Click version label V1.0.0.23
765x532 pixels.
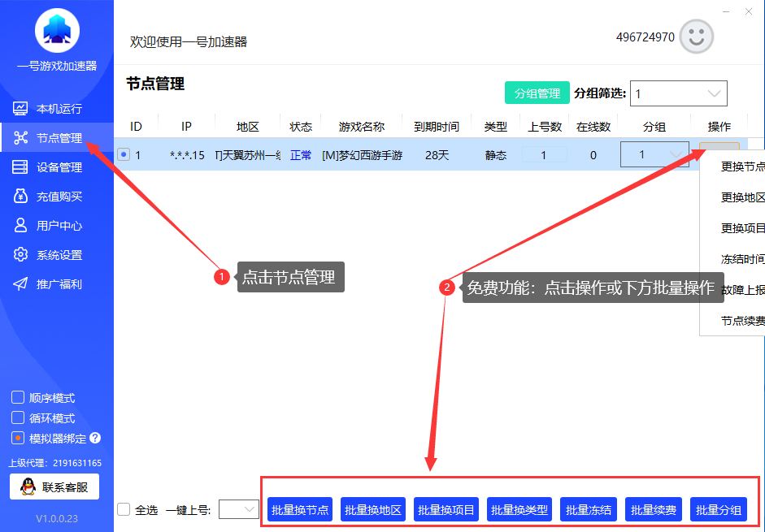57,518
